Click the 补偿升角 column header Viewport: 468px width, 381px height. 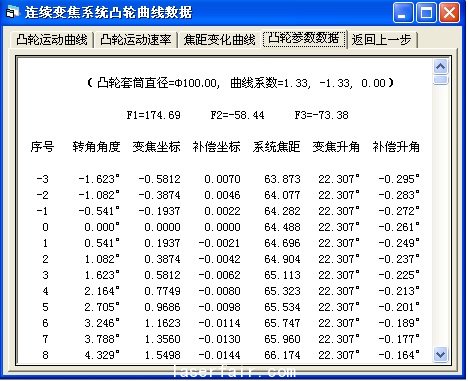click(396, 147)
